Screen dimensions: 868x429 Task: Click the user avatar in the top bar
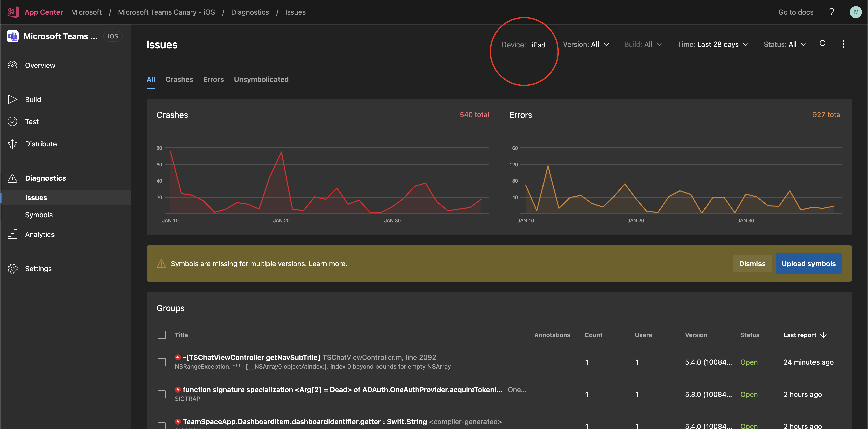pyautogui.click(x=856, y=12)
